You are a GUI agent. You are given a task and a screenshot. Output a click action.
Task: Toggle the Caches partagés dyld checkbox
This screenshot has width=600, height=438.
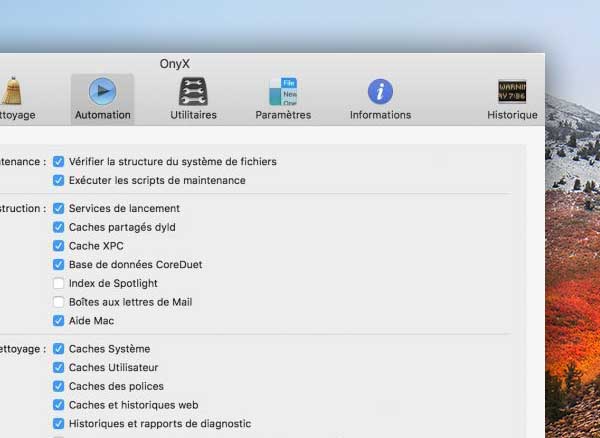coord(59,227)
